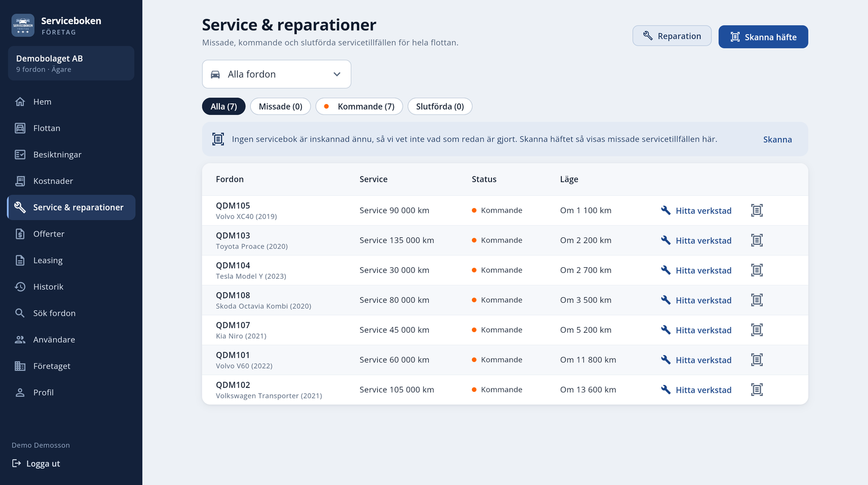Click the Företaget building icon
Screen dimensions: 868x485
20,366
